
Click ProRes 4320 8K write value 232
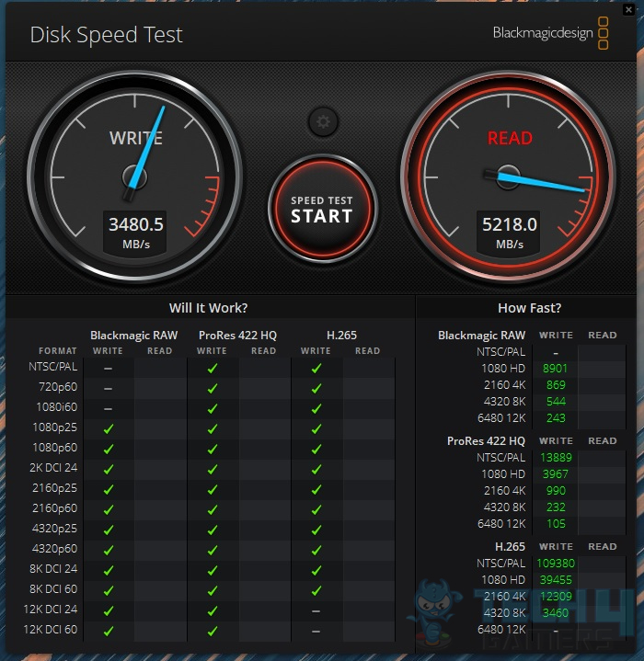(556, 507)
